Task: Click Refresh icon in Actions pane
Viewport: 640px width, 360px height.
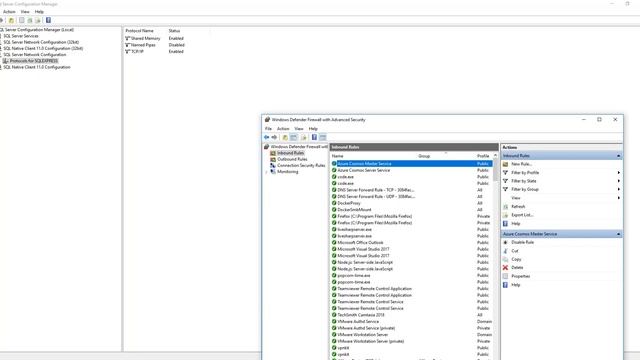Action: (505, 207)
